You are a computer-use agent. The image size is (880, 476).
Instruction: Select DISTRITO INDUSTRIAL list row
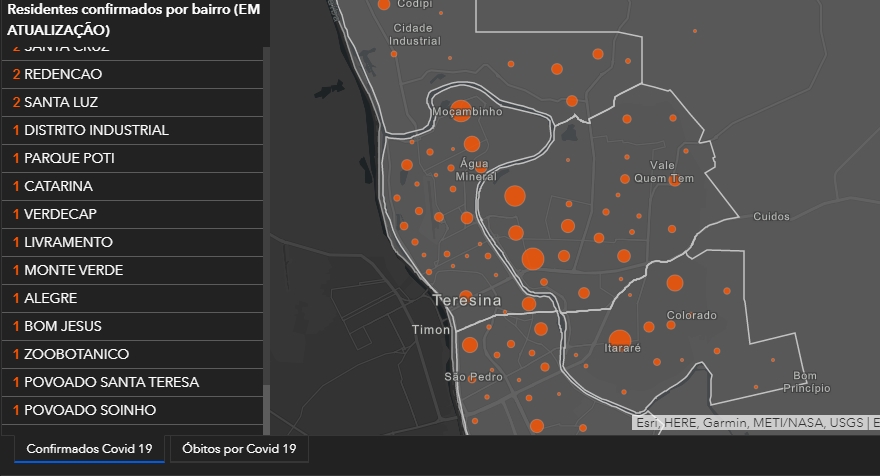[132, 130]
